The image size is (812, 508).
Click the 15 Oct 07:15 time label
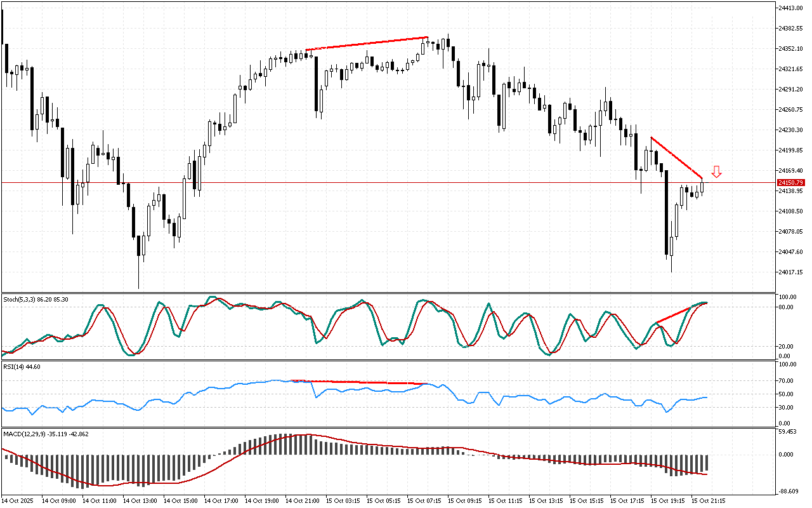425,500
